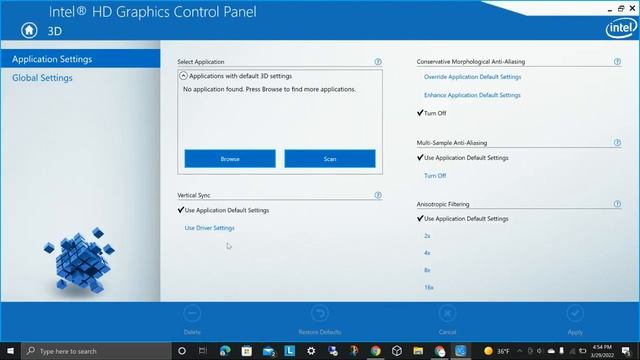
Task: Click the taskbar search box
Action: pyautogui.click(x=96, y=351)
